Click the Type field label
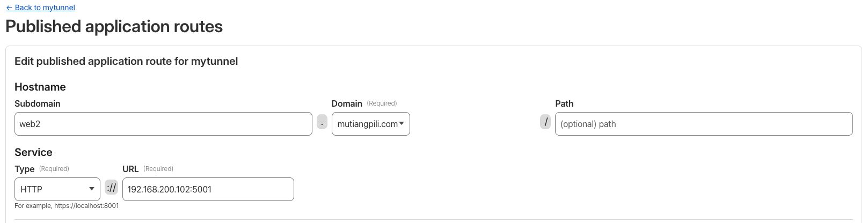 coord(25,169)
